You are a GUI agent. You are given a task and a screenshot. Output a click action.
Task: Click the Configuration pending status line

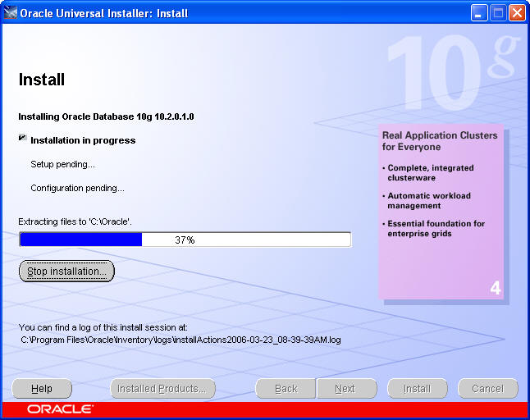[x=77, y=188]
